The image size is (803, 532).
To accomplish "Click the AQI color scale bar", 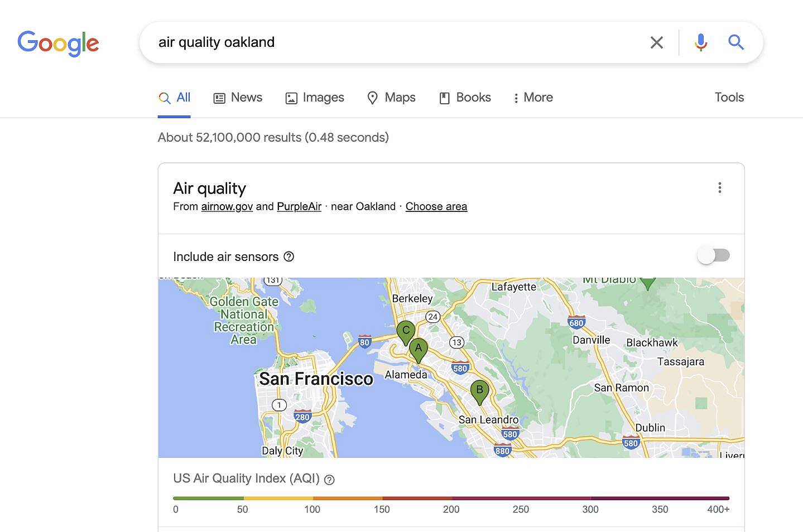I will [451, 498].
